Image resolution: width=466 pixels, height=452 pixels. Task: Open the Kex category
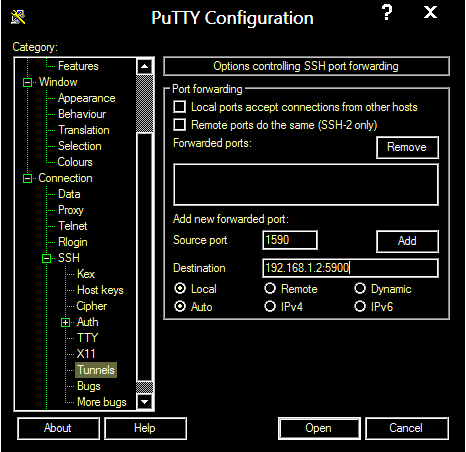pos(86,274)
